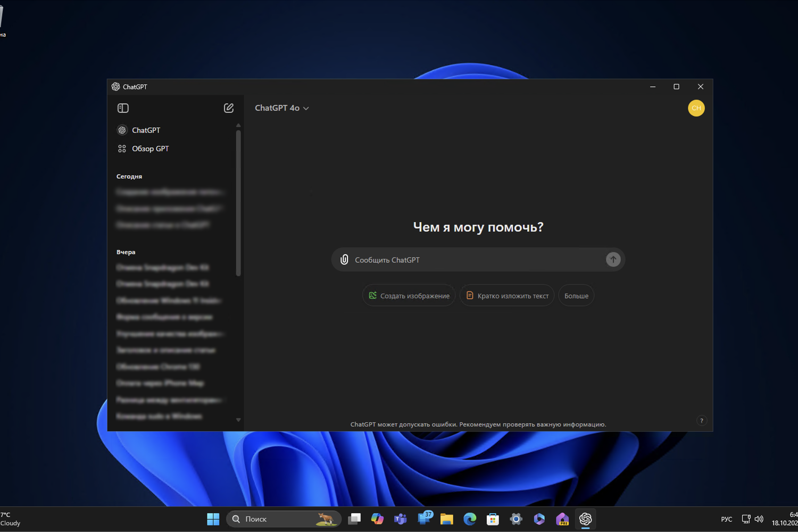Collapse the ChatGPT sidebar panel
The height and width of the screenshot is (532, 798).
[123, 108]
